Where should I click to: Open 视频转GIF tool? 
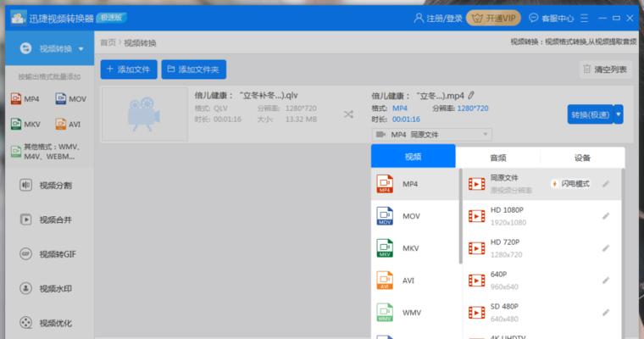coord(48,254)
